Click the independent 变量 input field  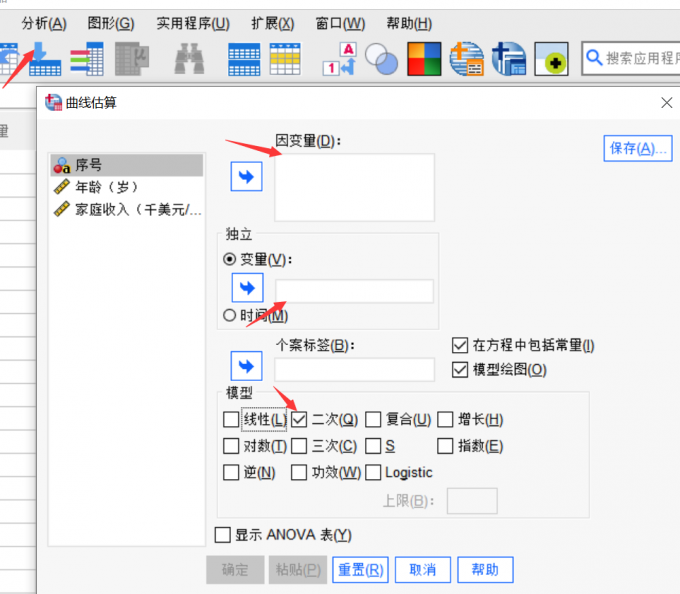[354, 291]
